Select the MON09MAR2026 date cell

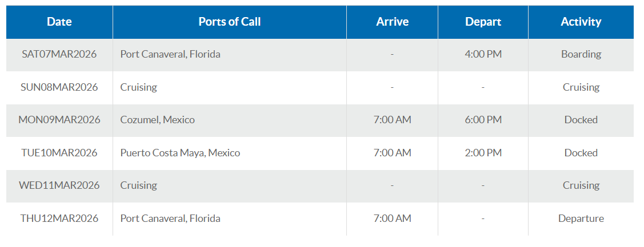tap(59, 120)
